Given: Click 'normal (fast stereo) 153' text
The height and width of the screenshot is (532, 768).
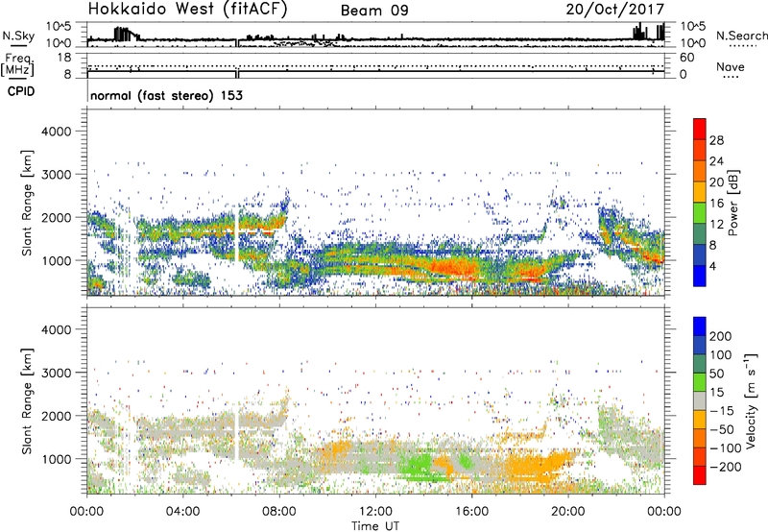Looking at the screenshot, I should pyautogui.click(x=166, y=95).
